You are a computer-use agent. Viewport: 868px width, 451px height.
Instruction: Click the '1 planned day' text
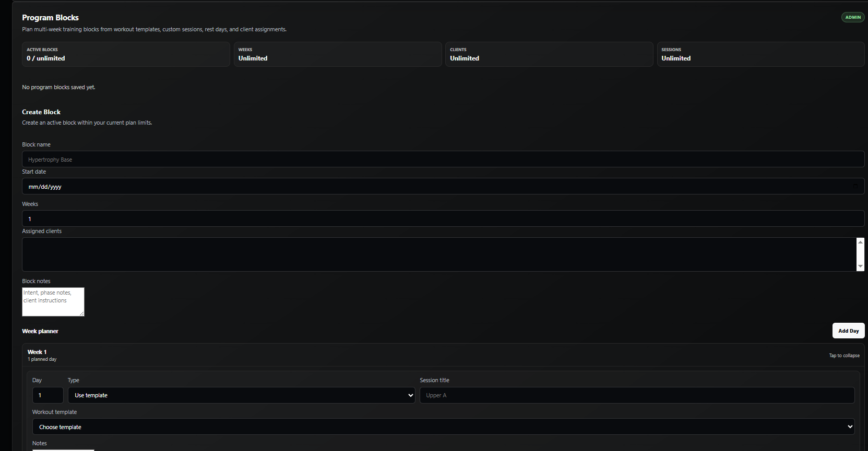(42, 359)
